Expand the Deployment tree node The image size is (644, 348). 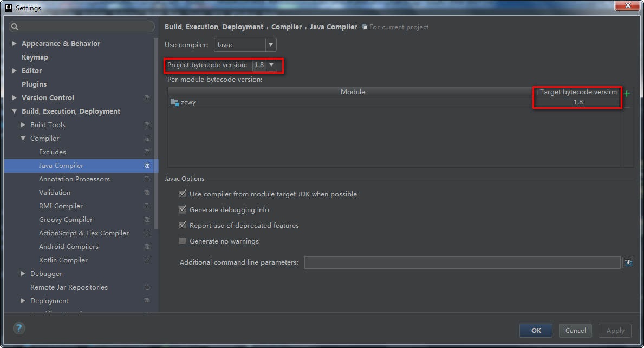pos(23,301)
